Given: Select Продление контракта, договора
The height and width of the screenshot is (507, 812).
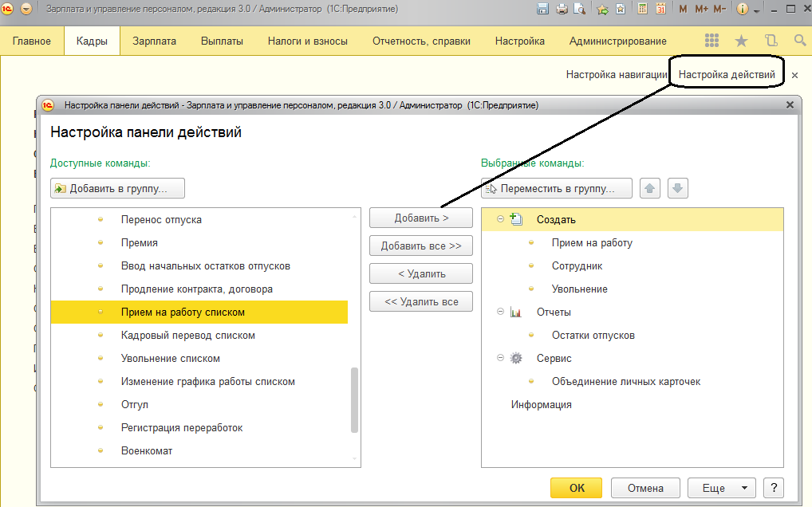Looking at the screenshot, I should coord(197,289).
